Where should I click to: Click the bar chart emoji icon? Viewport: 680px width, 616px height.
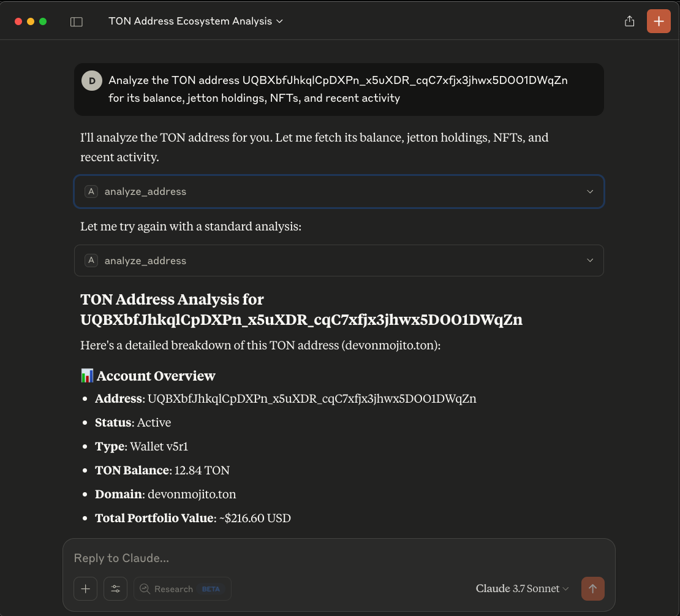87,376
